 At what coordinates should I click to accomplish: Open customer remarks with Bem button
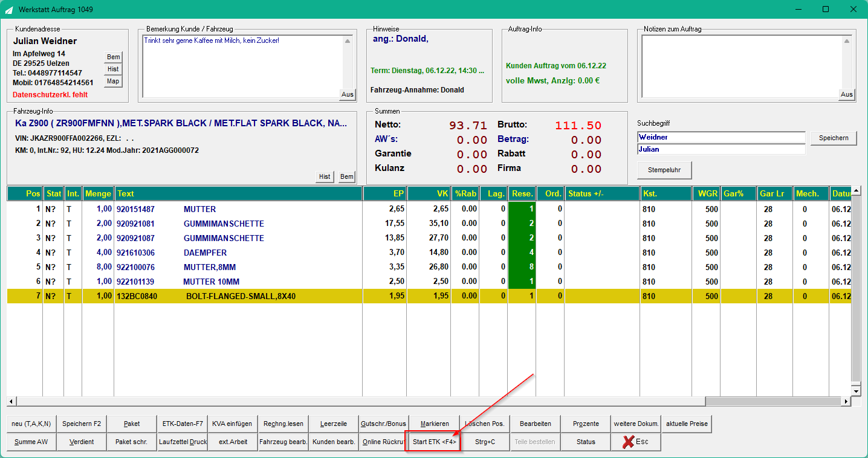[x=113, y=57]
